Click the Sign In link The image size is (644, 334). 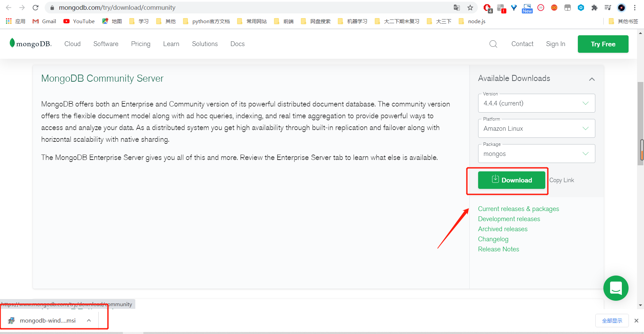(x=555, y=44)
